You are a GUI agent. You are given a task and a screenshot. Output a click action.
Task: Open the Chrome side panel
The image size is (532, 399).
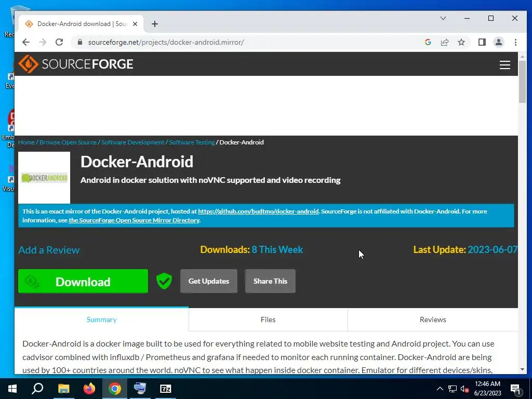(482, 42)
